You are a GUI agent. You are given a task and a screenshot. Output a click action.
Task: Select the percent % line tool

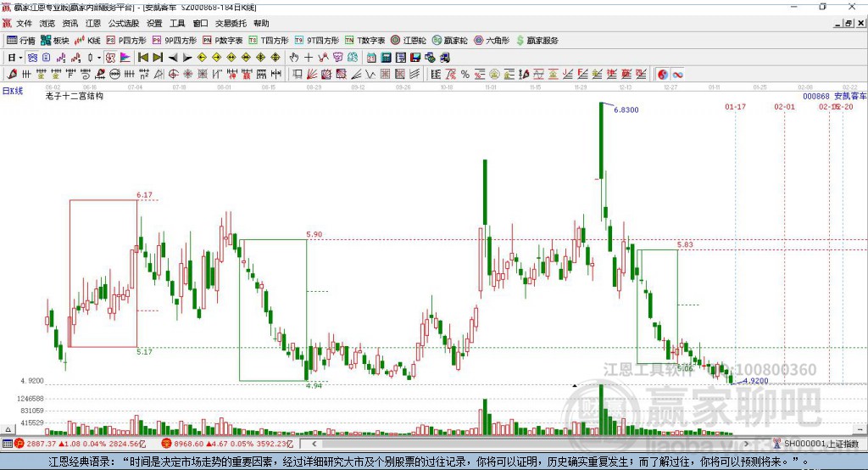tap(465, 75)
